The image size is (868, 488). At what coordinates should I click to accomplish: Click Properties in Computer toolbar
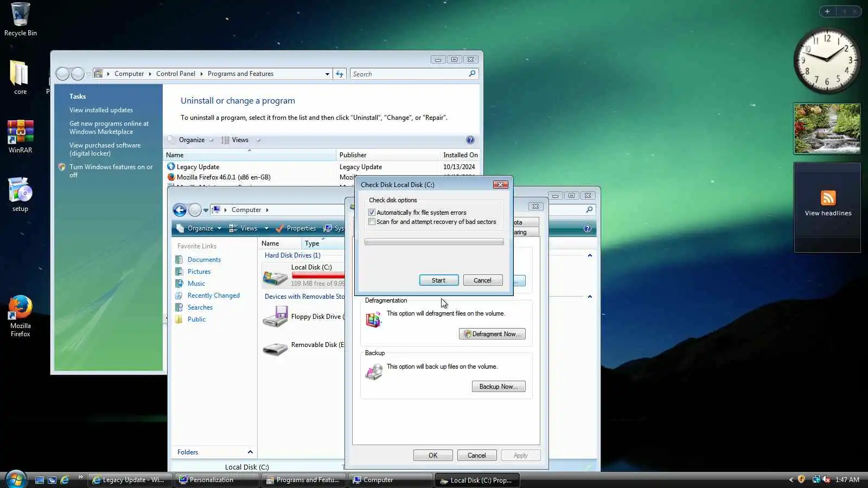click(x=296, y=228)
